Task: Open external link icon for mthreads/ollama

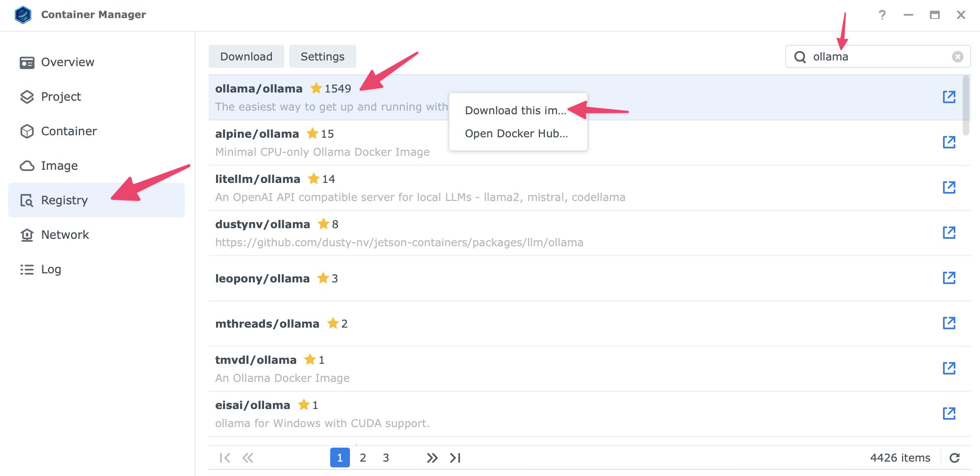Action: pos(949,323)
